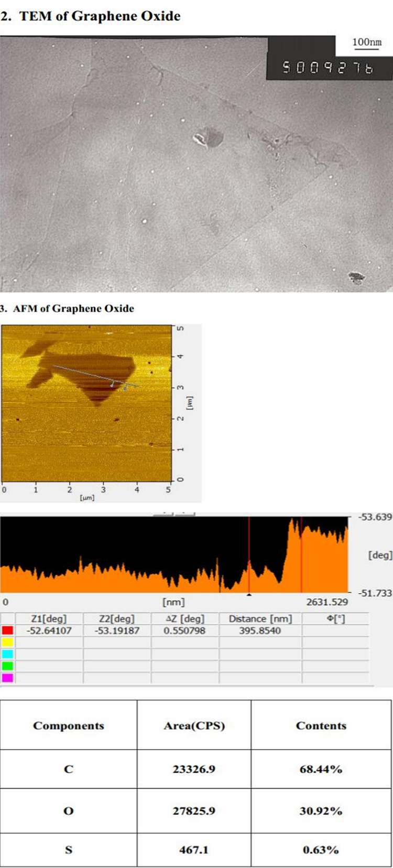393x868 pixels.
Task: Click the S009276 image number label
Action: tap(327, 68)
